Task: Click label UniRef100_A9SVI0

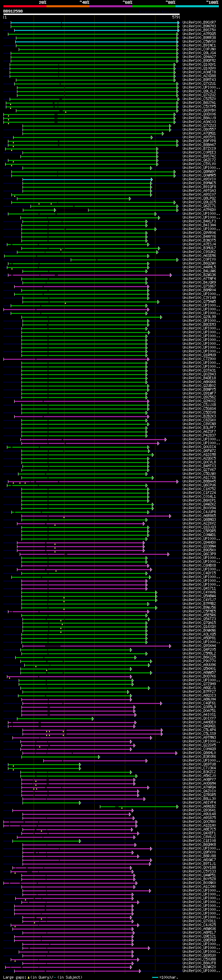Action: (199, 179)
